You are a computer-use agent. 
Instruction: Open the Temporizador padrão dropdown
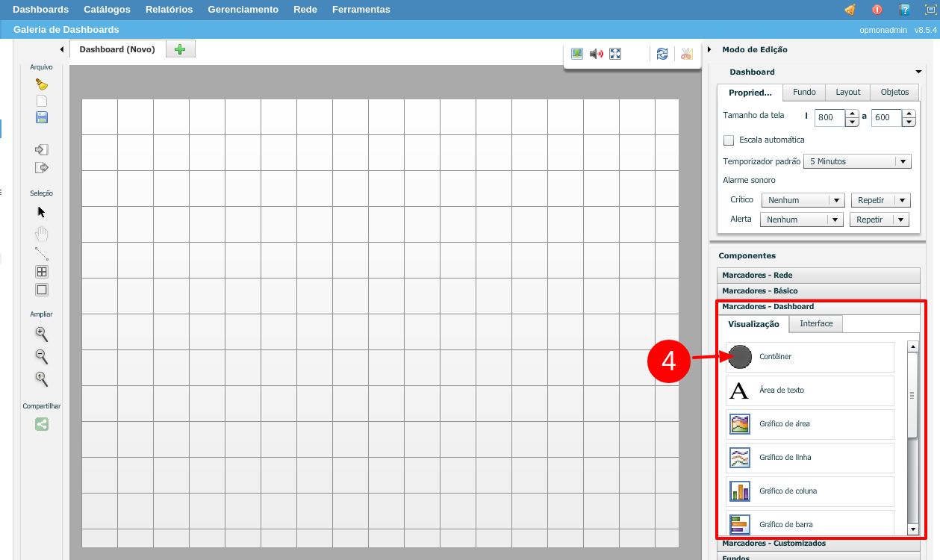click(856, 161)
